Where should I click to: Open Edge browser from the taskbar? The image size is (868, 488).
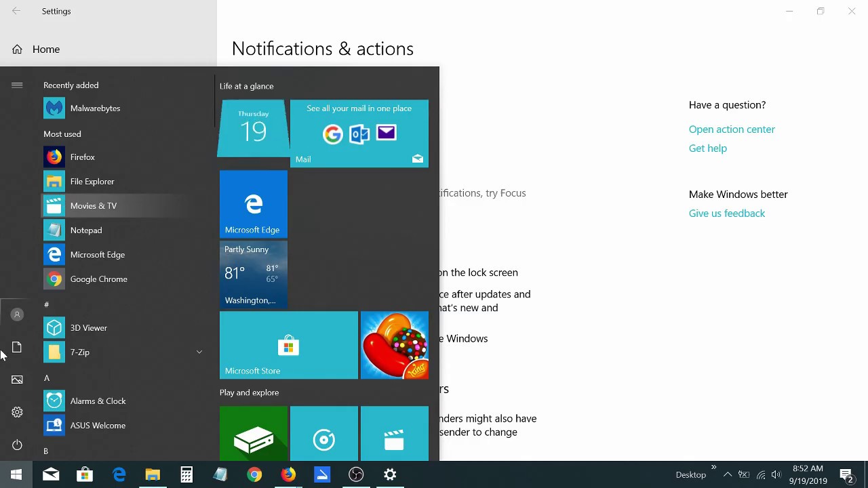tap(119, 474)
